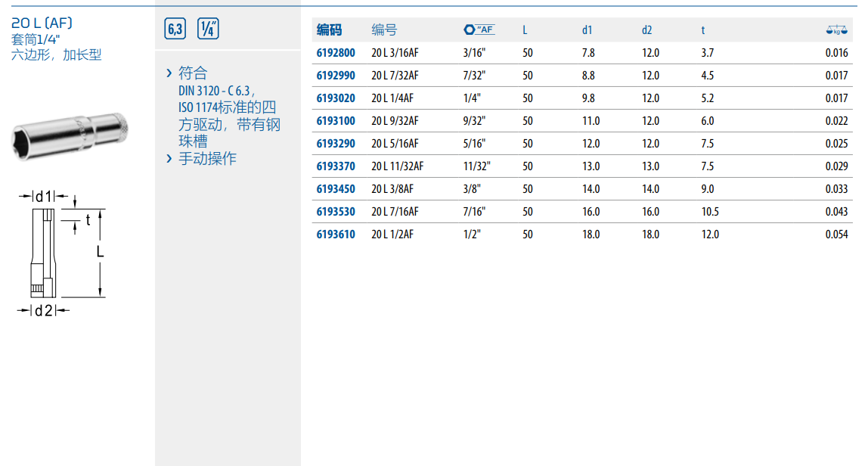Open product code 6192990

(x=335, y=76)
